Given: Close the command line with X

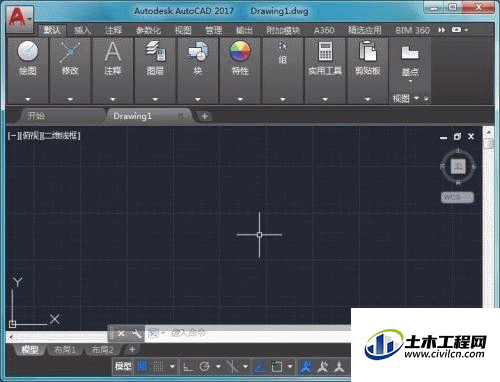Looking at the screenshot, I should (121, 333).
